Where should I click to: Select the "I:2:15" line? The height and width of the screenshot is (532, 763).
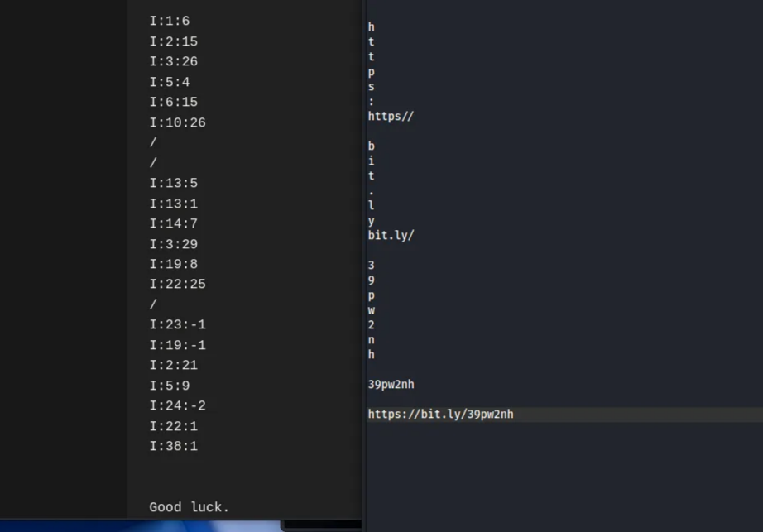click(173, 41)
